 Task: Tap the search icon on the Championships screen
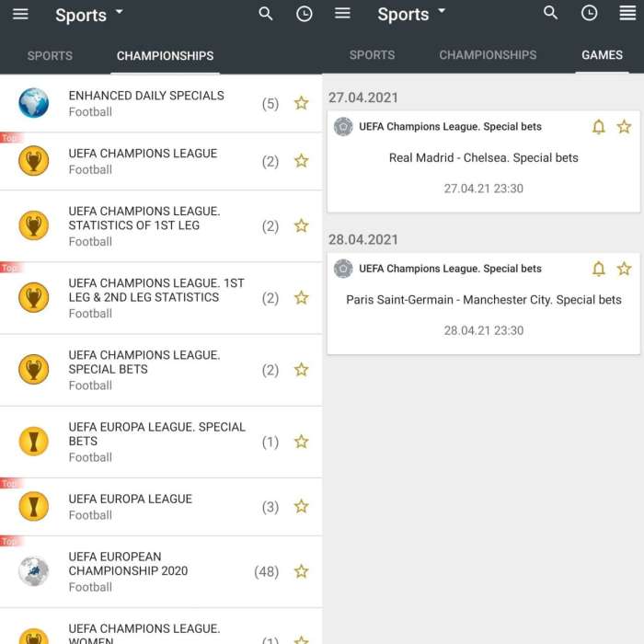point(266,14)
